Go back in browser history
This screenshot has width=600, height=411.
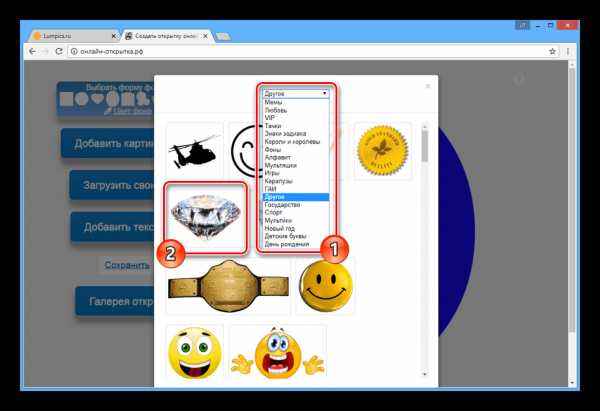click(x=33, y=51)
